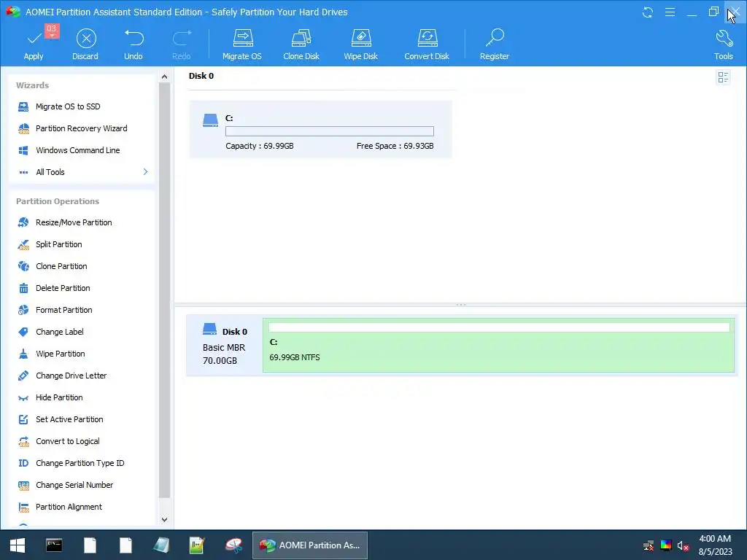This screenshot has height=560, width=747.
Task: Undo the last operation
Action: click(133, 44)
